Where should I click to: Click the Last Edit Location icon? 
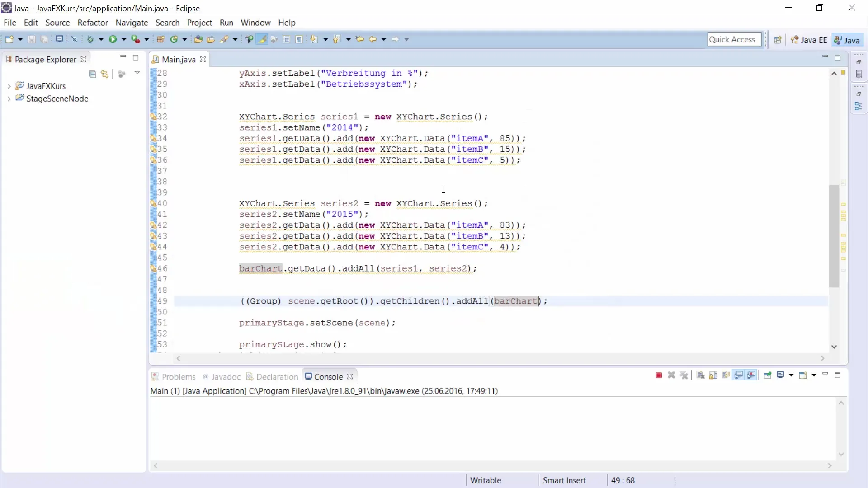[360, 39]
